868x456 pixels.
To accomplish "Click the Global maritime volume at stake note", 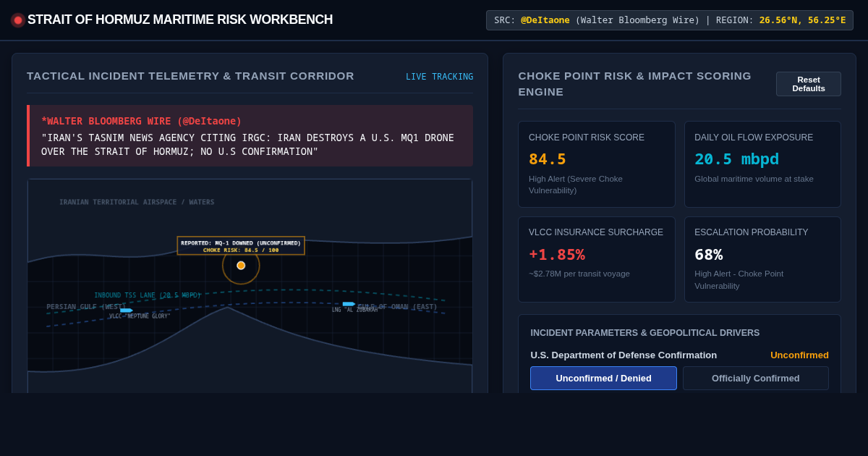I will click(x=754, y=179).
